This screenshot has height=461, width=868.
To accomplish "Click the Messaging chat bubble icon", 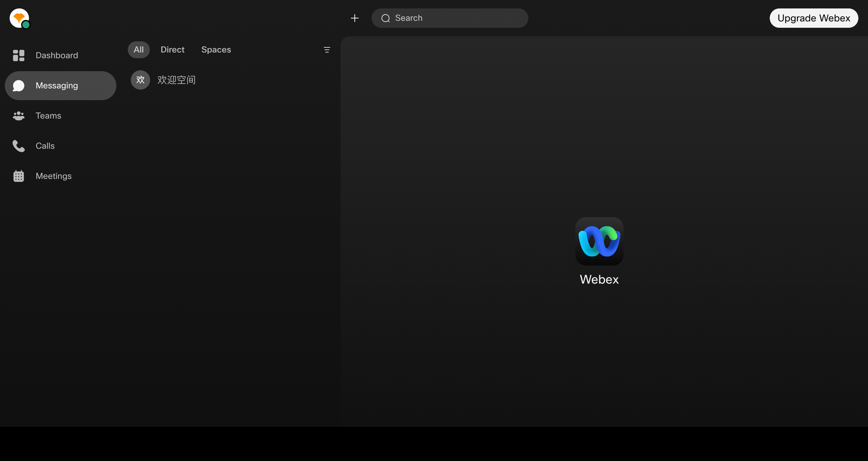I will tap(18, 86).
